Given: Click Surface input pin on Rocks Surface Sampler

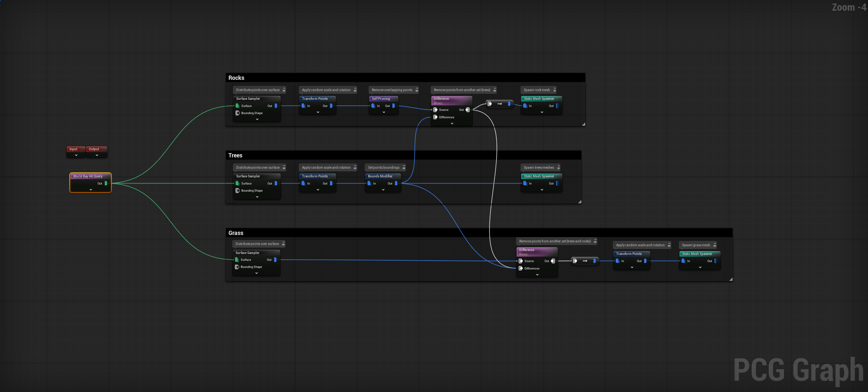Looking at the screenshot, I should (237, 106).
